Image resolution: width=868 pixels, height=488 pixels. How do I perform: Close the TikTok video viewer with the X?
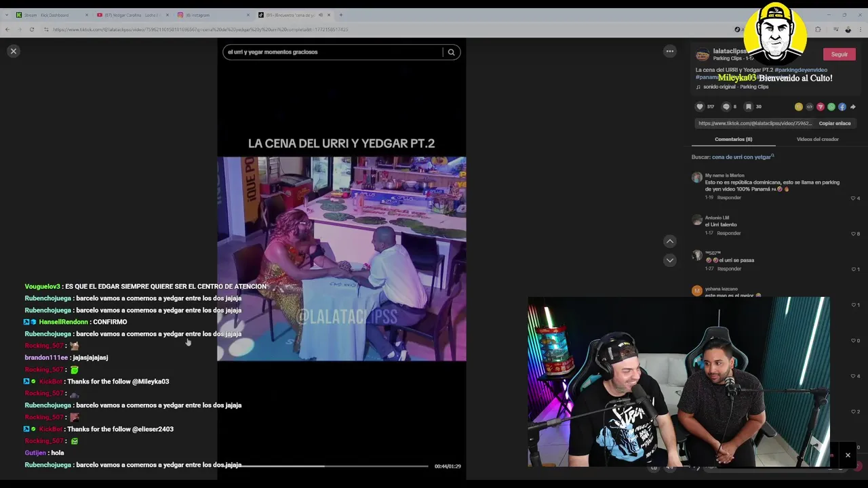13,51
